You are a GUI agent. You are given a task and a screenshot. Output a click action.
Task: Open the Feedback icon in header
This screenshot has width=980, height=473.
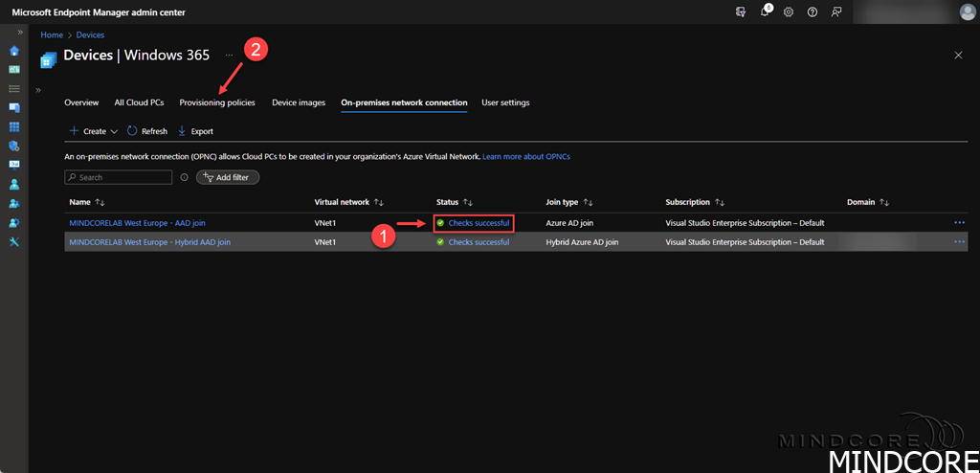[x=835, y=12]
